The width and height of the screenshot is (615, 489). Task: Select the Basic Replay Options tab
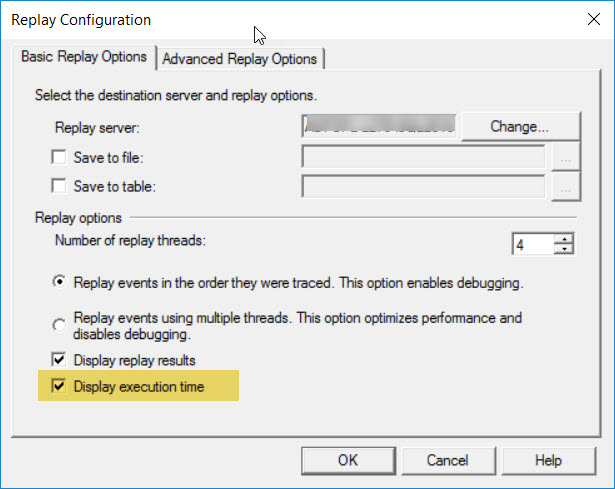(x=84, y=57)
